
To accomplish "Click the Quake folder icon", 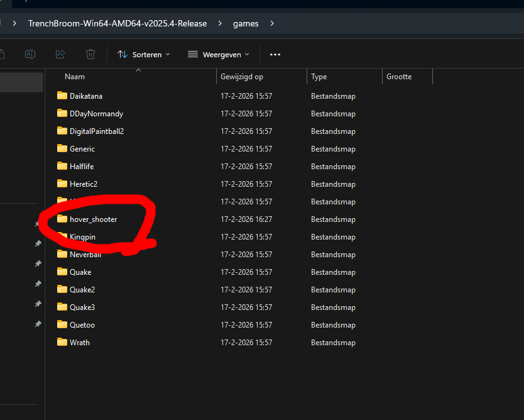I will (62, 272).
